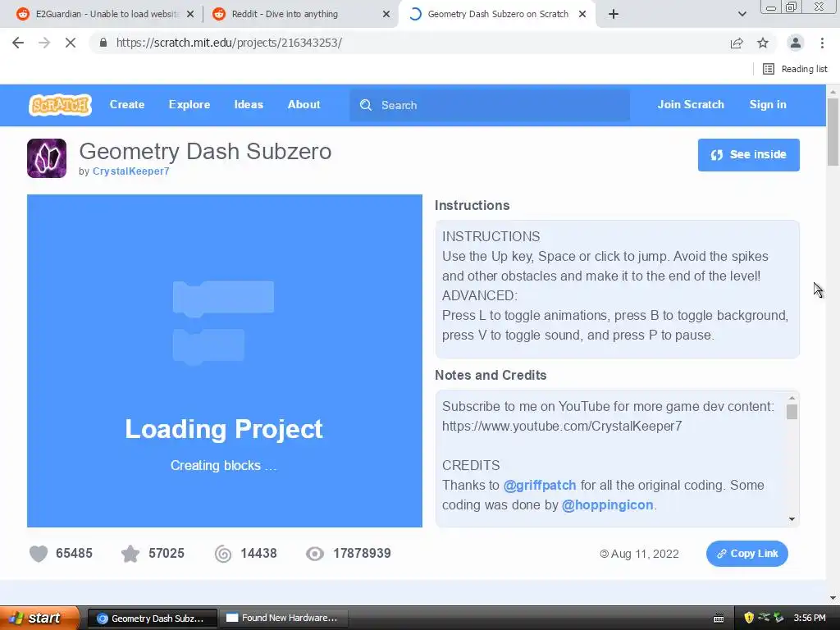The height and width of the screenshot is (630, 840).
Task: Click the project title Geometry Dash Subzero
Action: click(205, 152)
